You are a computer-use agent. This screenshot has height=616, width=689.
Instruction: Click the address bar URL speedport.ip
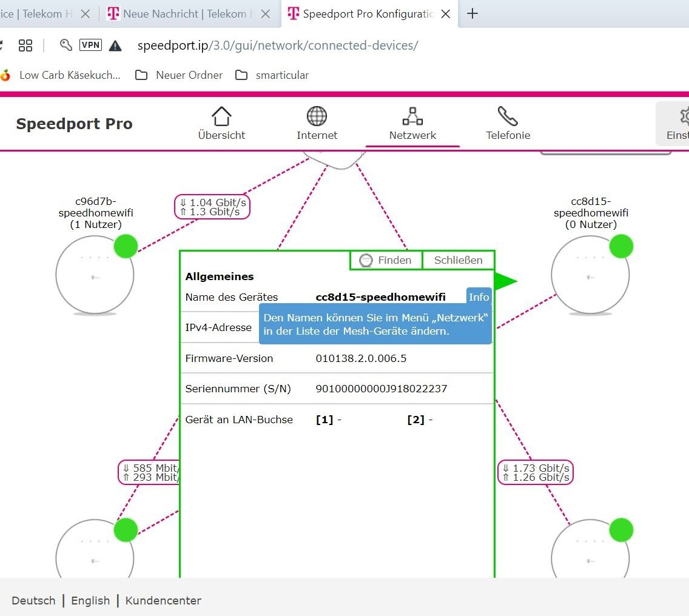278,45
